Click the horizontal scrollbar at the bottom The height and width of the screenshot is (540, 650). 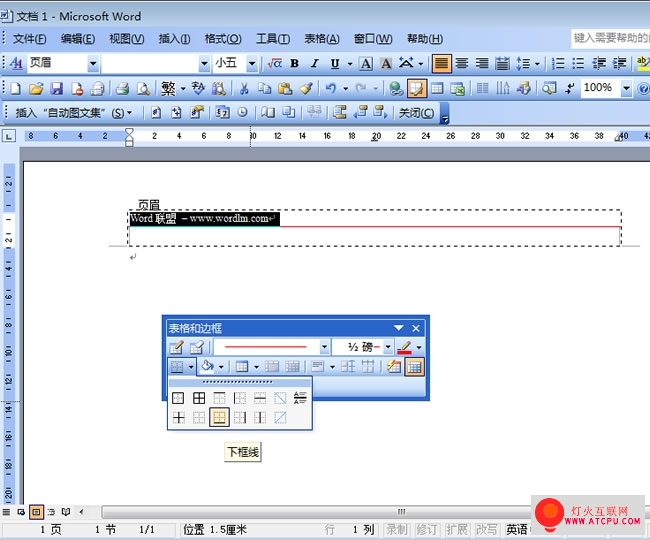(315, 512)
